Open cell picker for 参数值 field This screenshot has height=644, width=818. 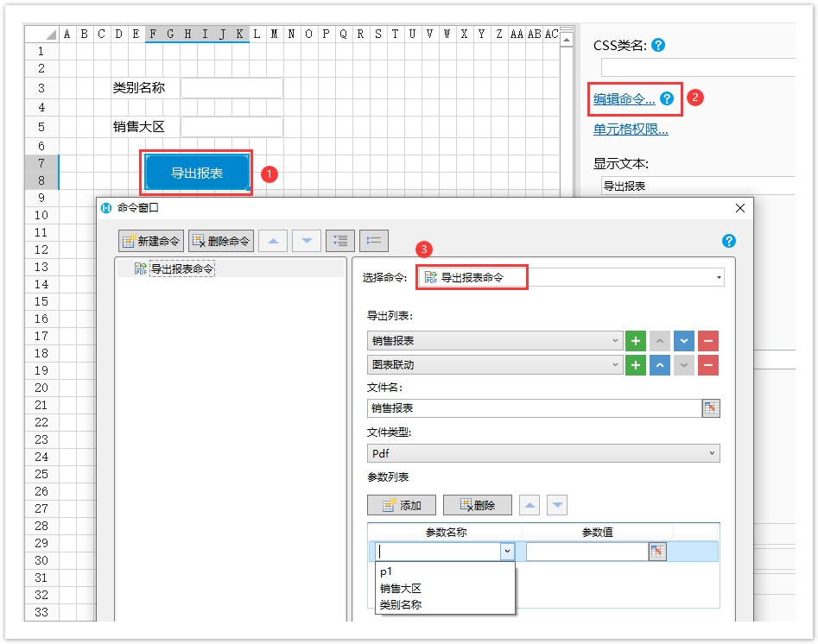point(657,552)
